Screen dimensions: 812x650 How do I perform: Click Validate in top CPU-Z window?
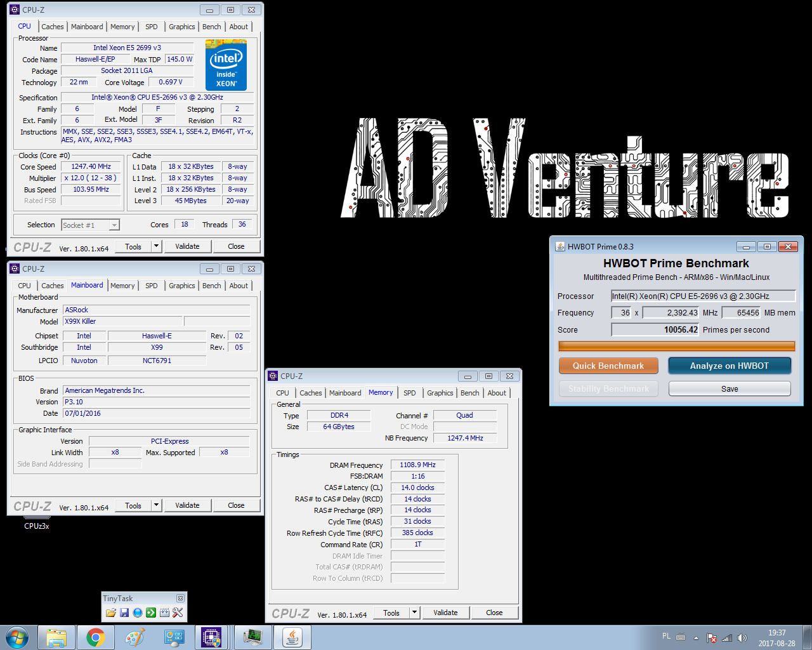tap(187, 246)
